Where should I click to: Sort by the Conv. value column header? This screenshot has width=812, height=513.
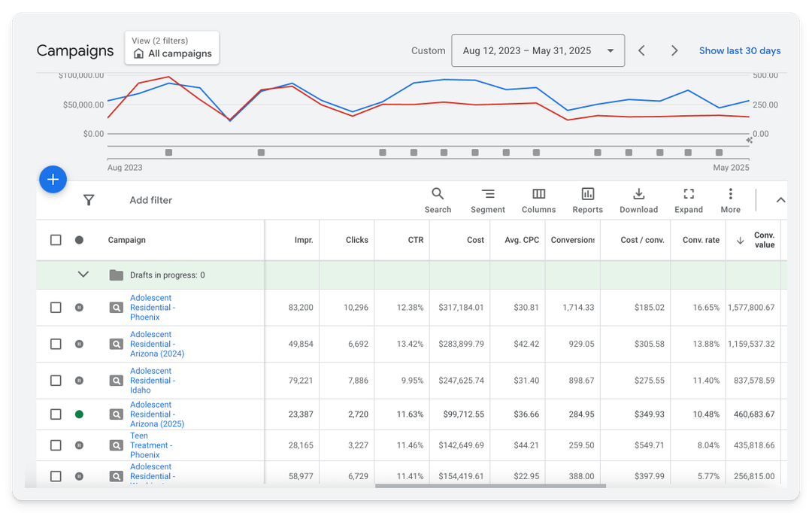[763, 240]
